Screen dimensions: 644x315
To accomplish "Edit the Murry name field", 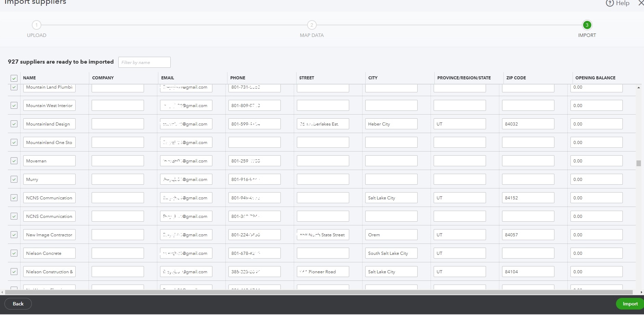I will click(49, 179).
